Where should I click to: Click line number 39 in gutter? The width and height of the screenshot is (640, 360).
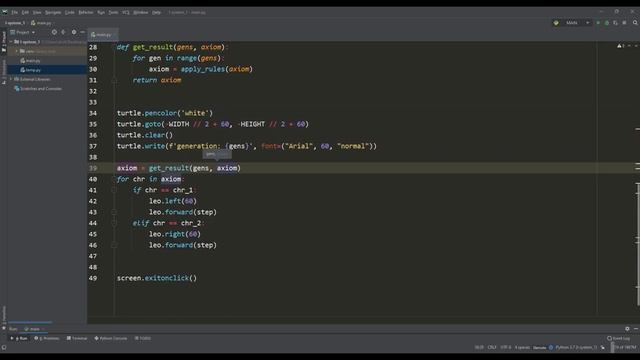[x=93, y=168]
